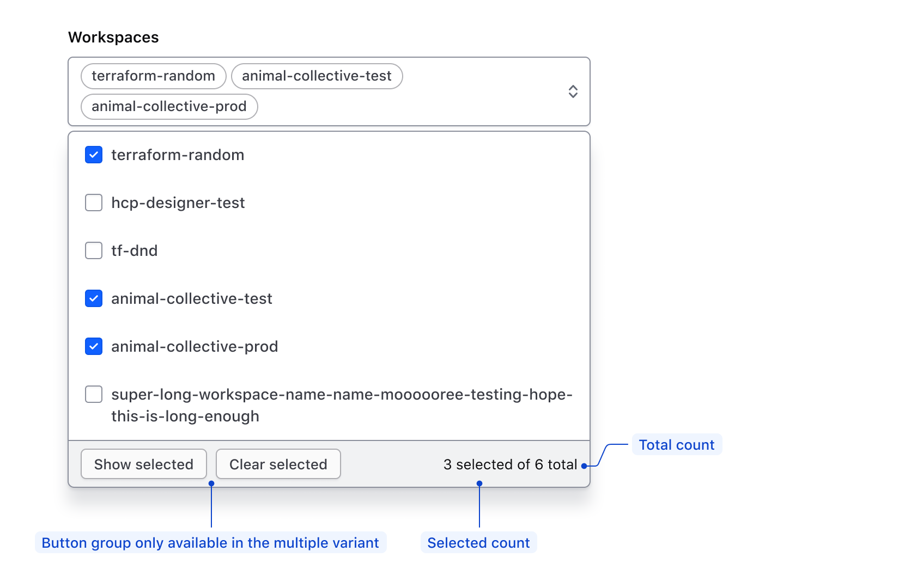Click the Total count annotation label
Viewport: 911px width, 588px height.
click(677, 444)
